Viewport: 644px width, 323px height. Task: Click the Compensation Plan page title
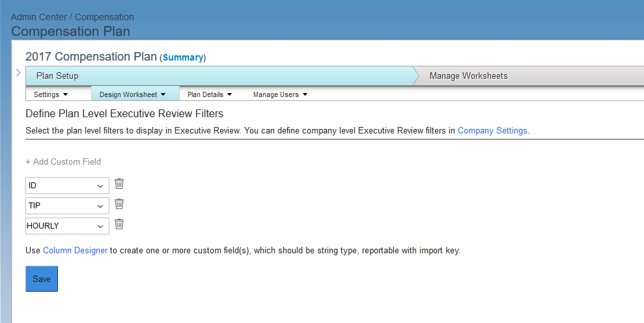click(x=70, y=31)
